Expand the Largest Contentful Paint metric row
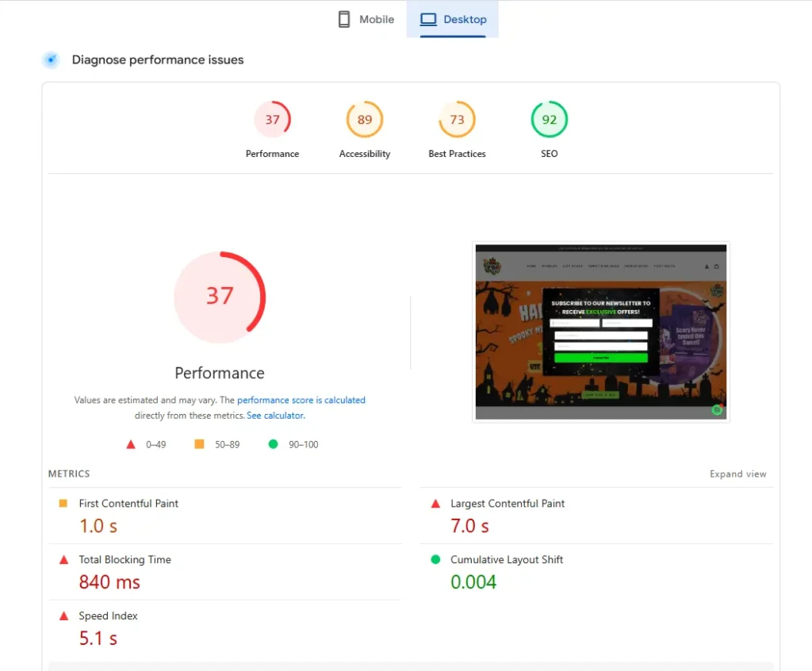This screenshot has height=671, width=812. [x=507, y=504]
